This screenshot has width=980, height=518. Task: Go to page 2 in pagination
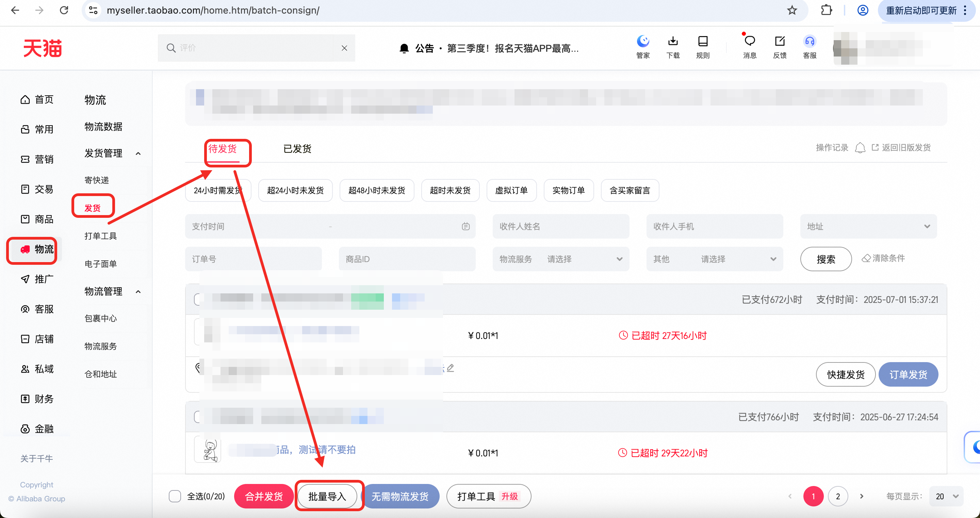(x=838, y=496)
